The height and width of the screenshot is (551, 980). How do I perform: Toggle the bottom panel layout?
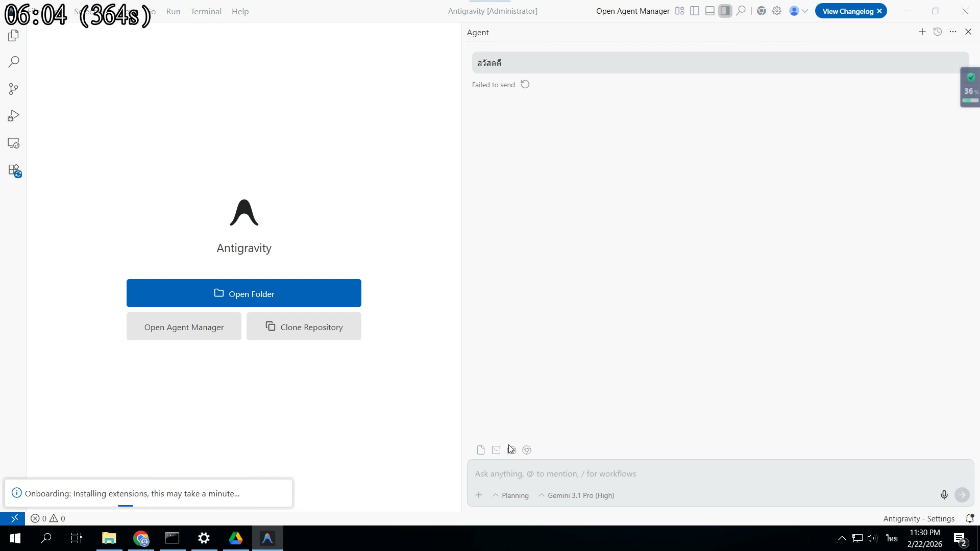[709, 11]
